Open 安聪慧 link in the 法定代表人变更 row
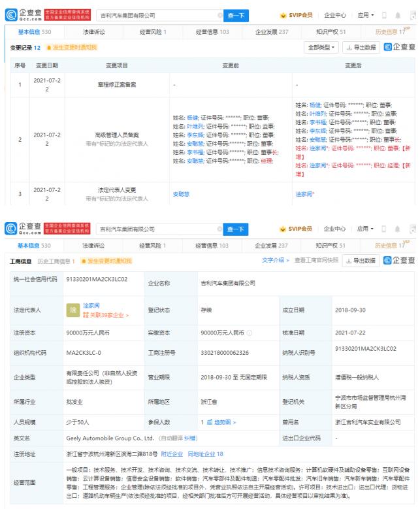Image resolution: width=420 pixels, height=509 pixels. [x=181, y=194]
